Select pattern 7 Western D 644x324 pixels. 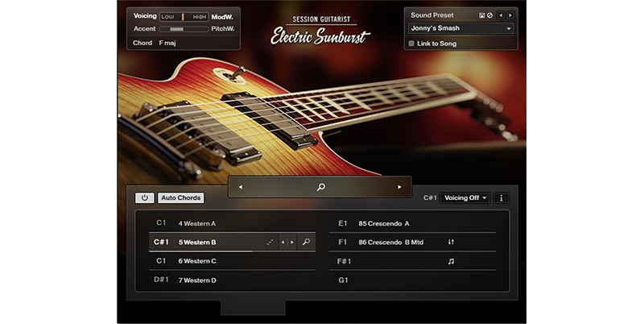(232, 280)
